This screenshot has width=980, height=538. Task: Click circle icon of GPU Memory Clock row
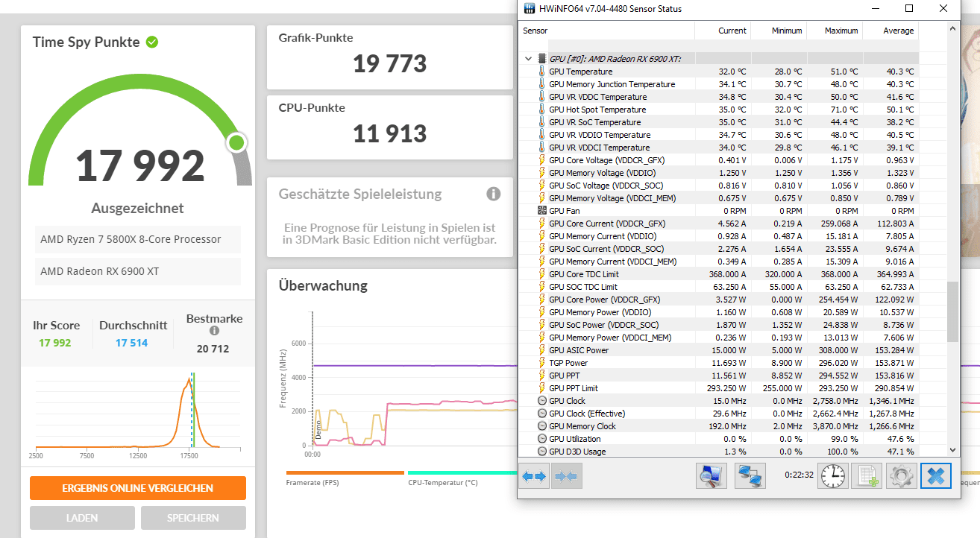[542, 426]
